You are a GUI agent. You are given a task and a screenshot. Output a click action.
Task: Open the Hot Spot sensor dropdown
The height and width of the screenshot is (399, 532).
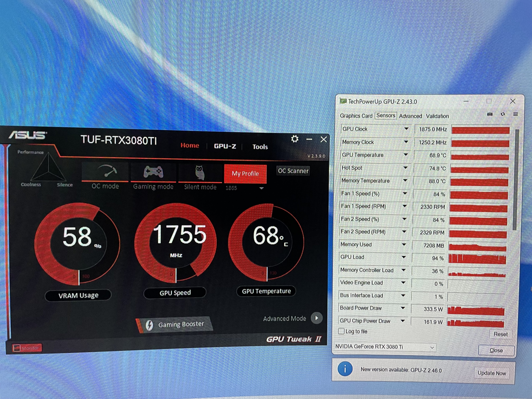click(x=406, y=168)
